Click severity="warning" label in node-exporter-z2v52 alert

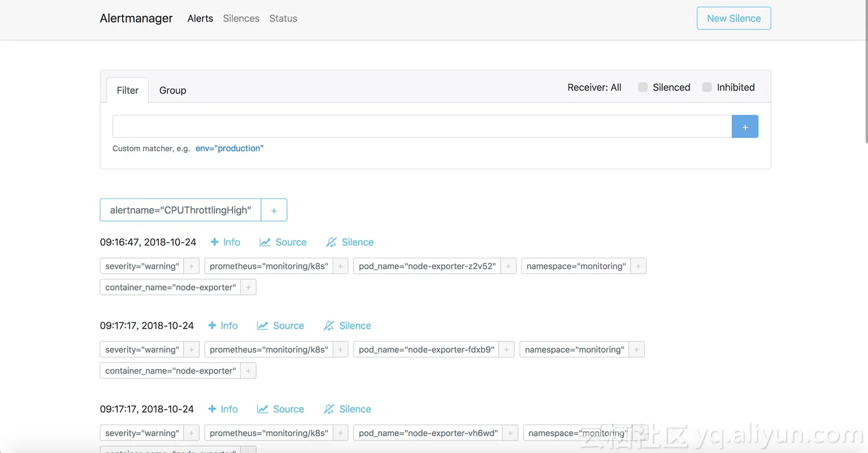click(x=142, y=266)
